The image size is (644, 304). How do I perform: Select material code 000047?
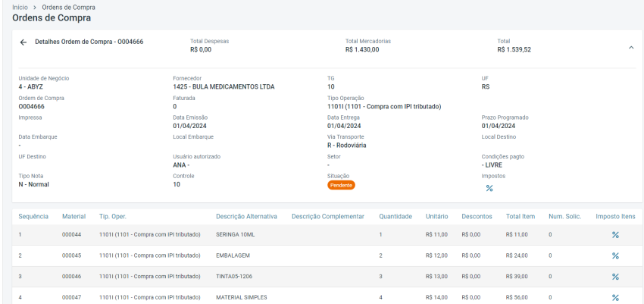(x=71, y=297)
